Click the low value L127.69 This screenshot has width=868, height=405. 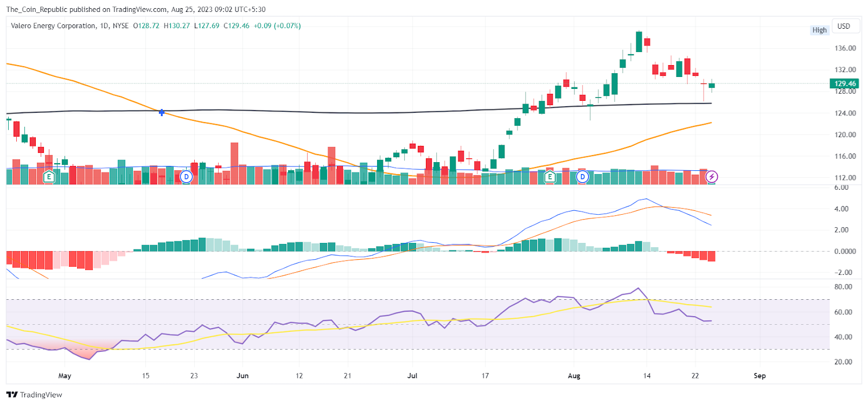point(207,25)
